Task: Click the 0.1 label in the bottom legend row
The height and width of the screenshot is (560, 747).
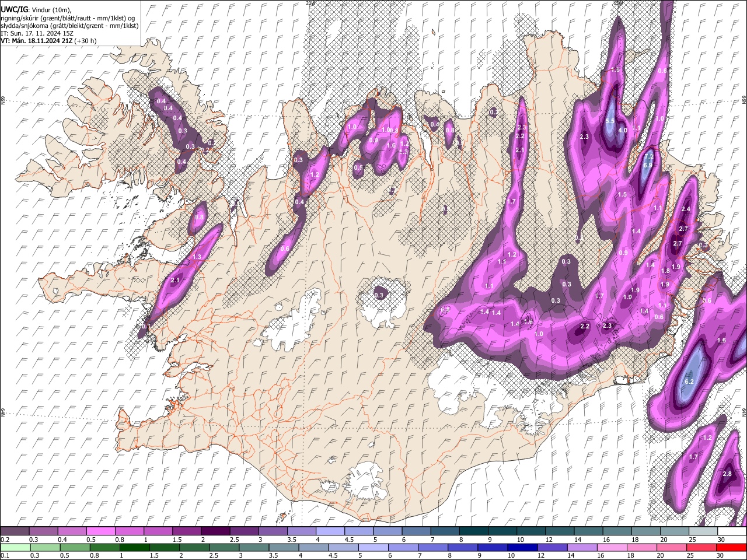Action: tap(5, 555)
